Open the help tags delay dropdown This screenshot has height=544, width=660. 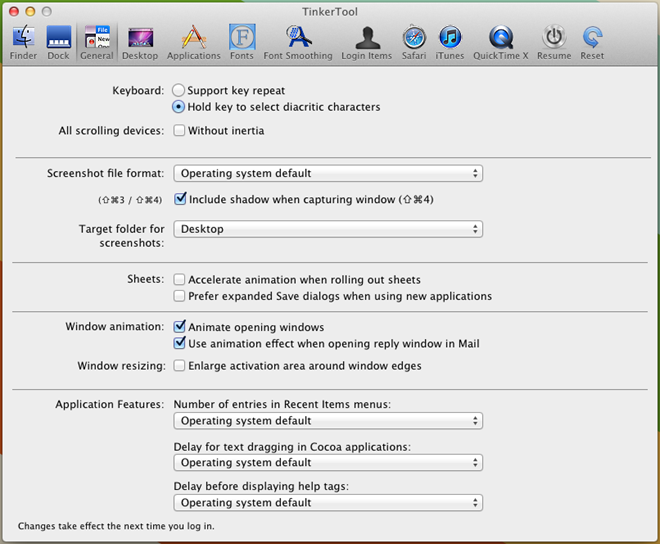coord(328,503)
